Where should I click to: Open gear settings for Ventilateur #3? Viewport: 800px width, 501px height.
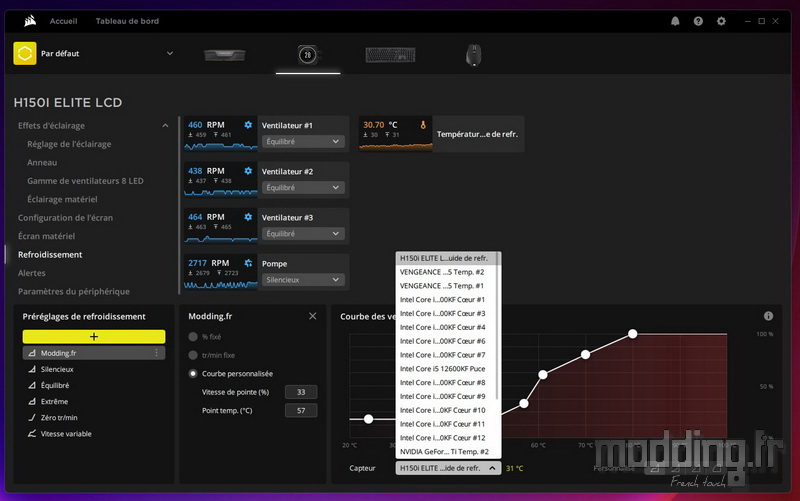coord(248,217)
